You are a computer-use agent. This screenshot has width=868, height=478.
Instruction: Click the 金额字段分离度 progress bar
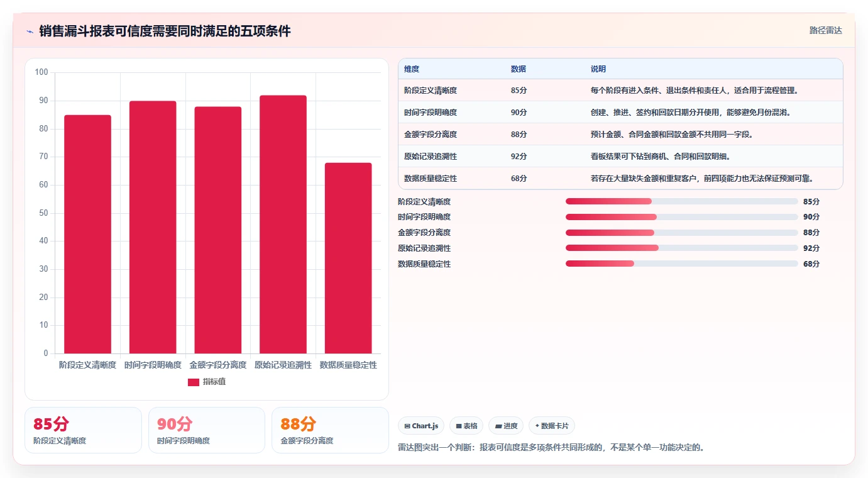click(682, 233)
